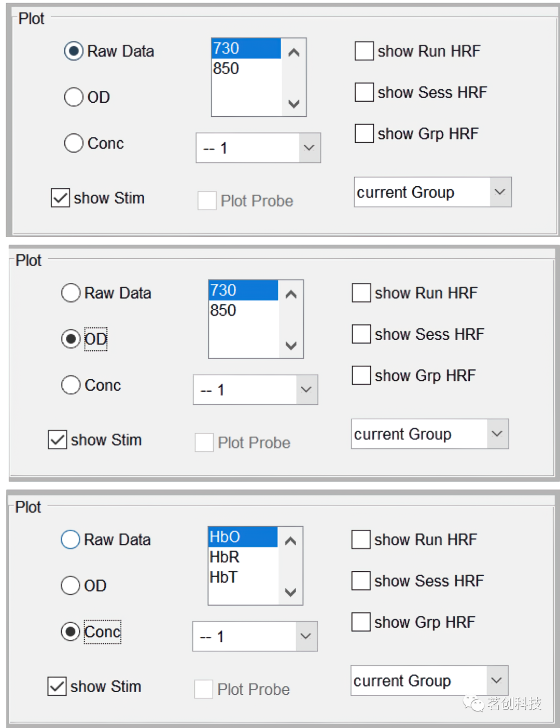Expand the '-- 1' dropdown in the middle panel
The image size is (560, 728).
pyautogui.click(x=306, y=390)
